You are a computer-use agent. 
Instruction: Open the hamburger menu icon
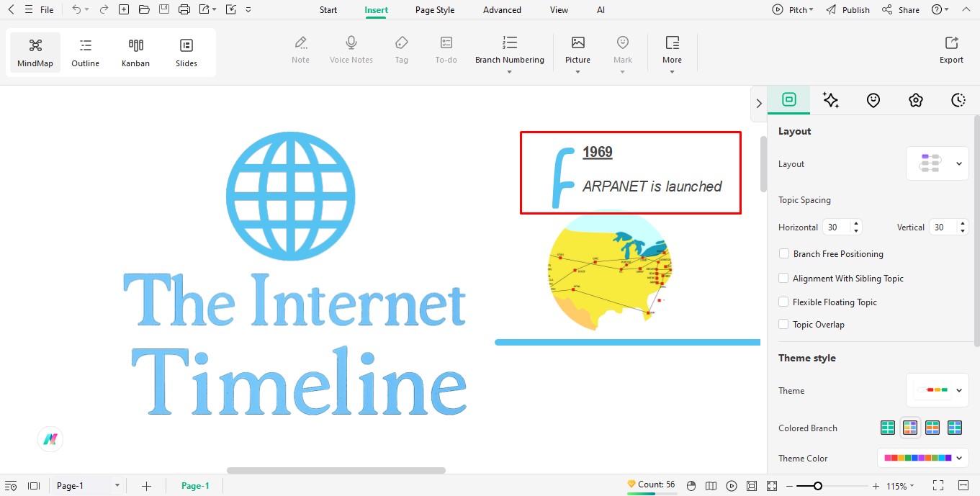(28, 9)
